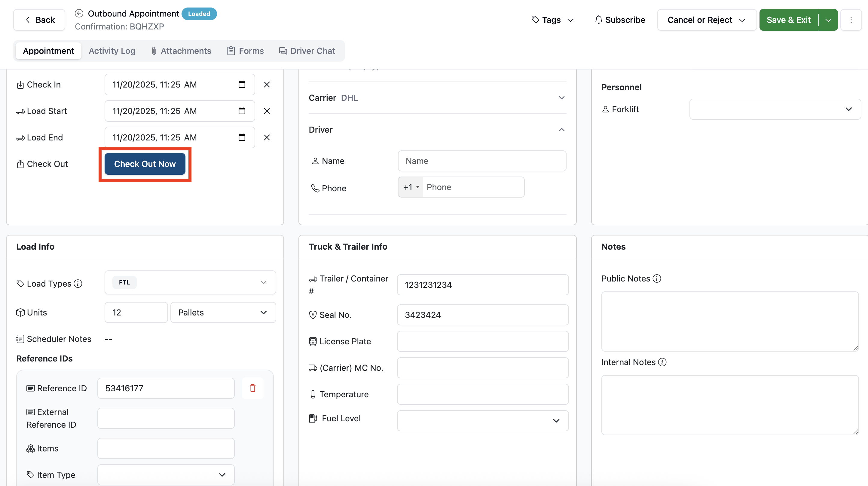The width and height of the screenshot is (868, 486).
Task: Open calendar picker for Check In
Action: click(x=242, y=84)
